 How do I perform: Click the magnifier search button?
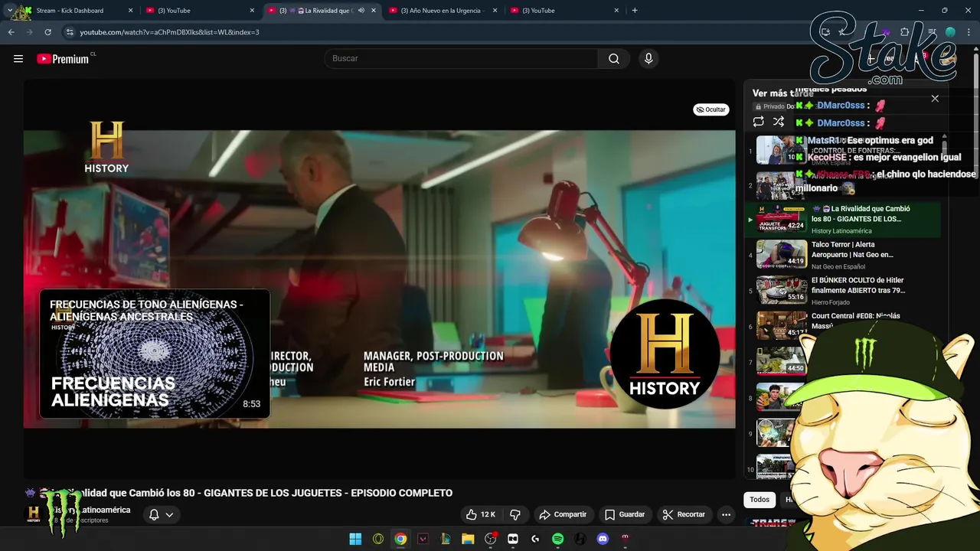click(614, 59)
